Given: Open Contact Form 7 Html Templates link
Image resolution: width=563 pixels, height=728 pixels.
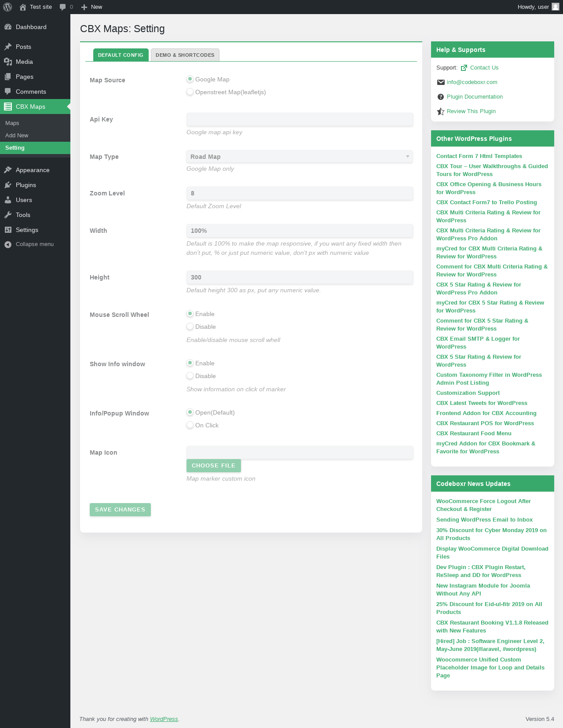Looking at the screenshot, I should click(479, 156).
